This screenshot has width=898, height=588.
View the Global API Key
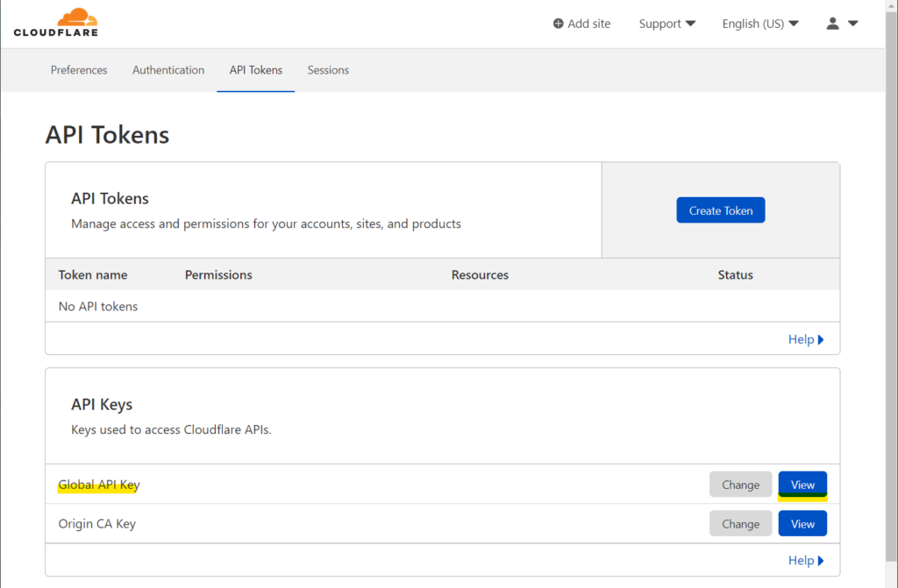pos(802,485)
